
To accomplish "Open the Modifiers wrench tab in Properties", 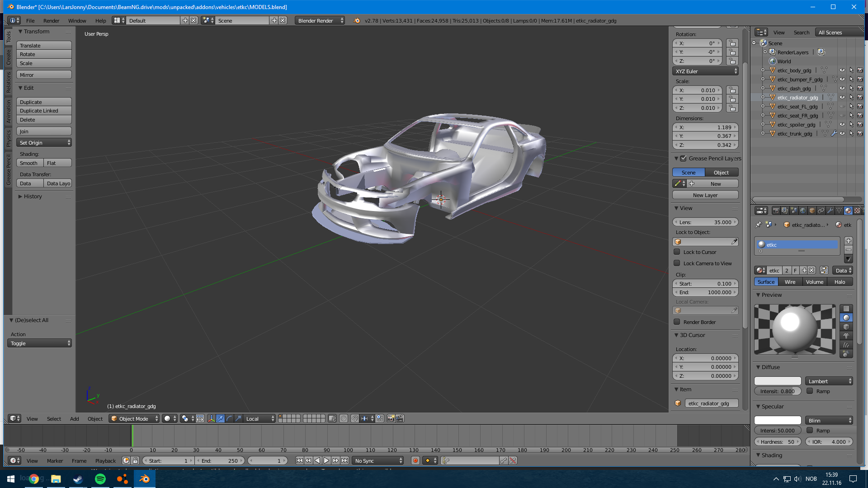I will coord(830,211).
